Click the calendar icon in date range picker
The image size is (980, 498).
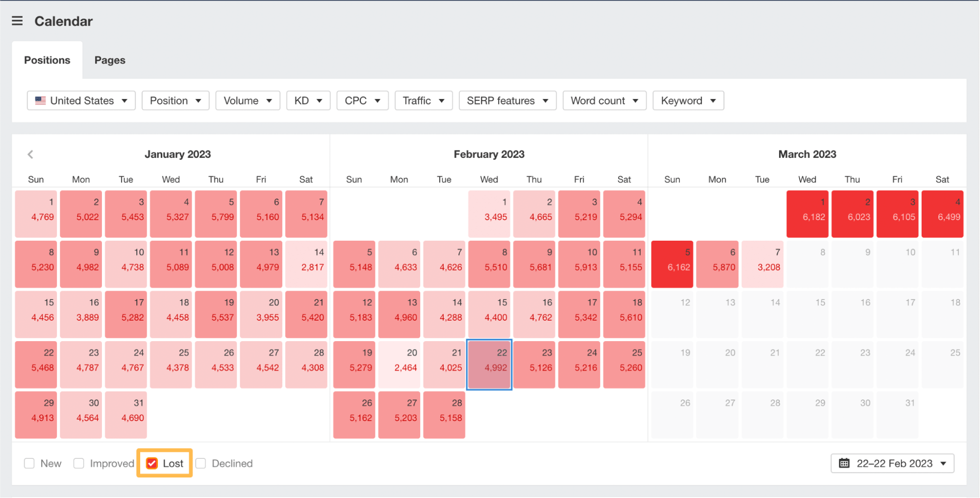pyautogui.click(x=844, y=463)
